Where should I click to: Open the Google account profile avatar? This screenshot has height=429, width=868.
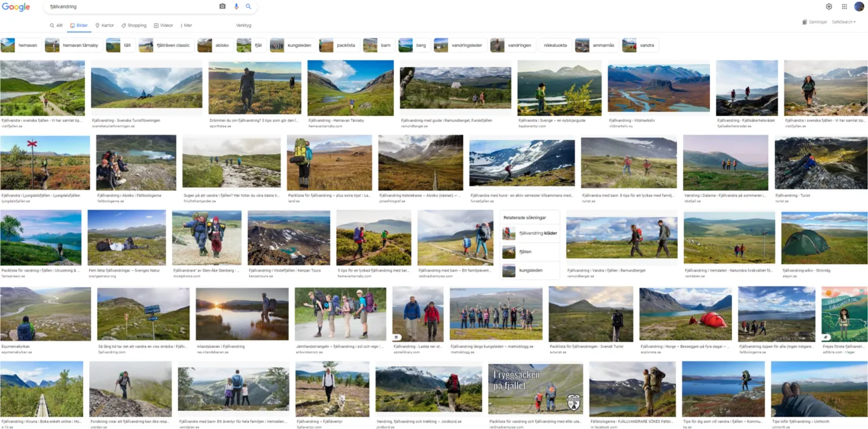(859, 7)
